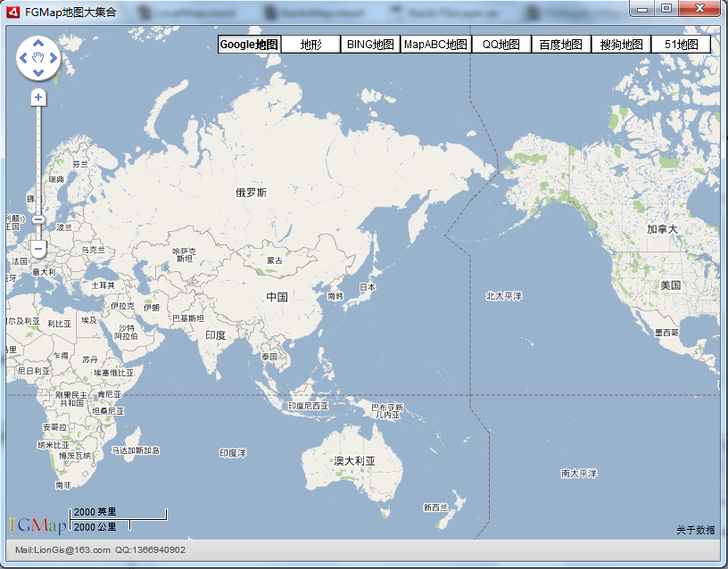This screenshot has width=728, height=569.
Task: Click the 土耳其 label on the map
Action: coord(103,285)
